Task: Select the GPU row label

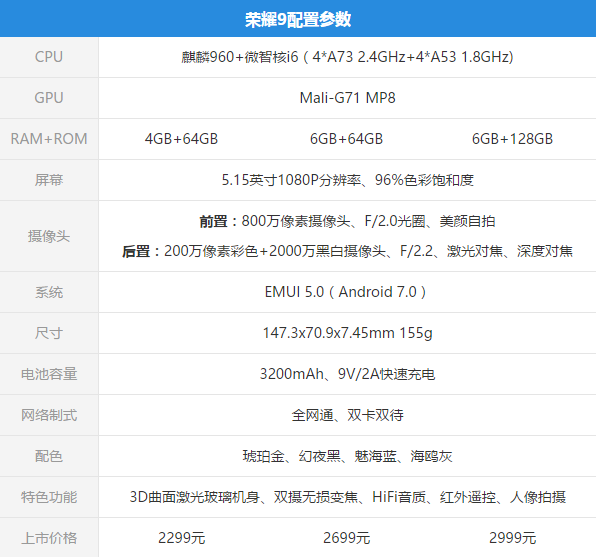Action: 49,98
